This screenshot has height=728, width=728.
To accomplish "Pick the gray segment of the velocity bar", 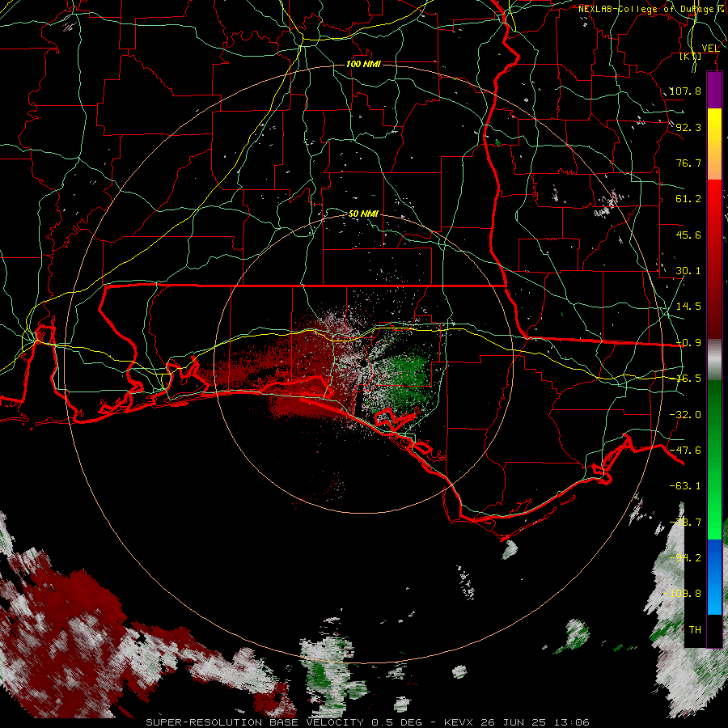I will click(714, 360).
